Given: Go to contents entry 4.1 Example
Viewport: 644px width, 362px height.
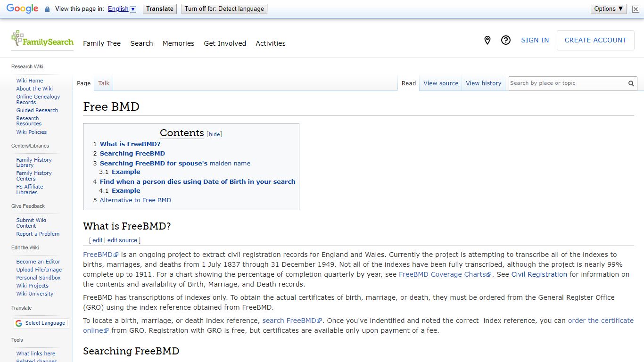Looking at the screenshot, I should (x=126, y=191).
